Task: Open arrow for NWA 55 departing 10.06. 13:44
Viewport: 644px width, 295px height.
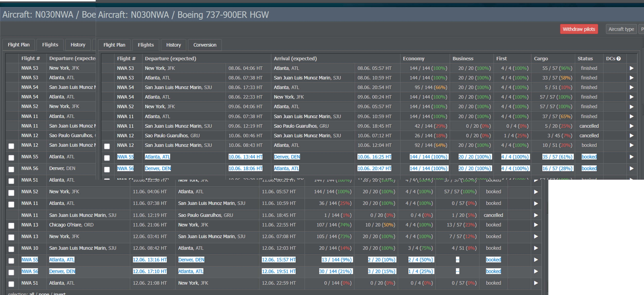Action: coord(631,157)
